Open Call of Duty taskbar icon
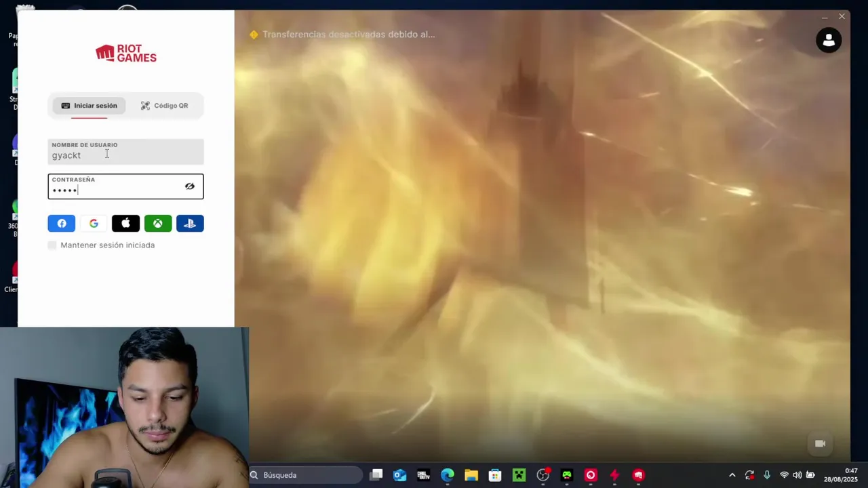The height and width of the screenshot is (488, 868). [x=424, y=475]
